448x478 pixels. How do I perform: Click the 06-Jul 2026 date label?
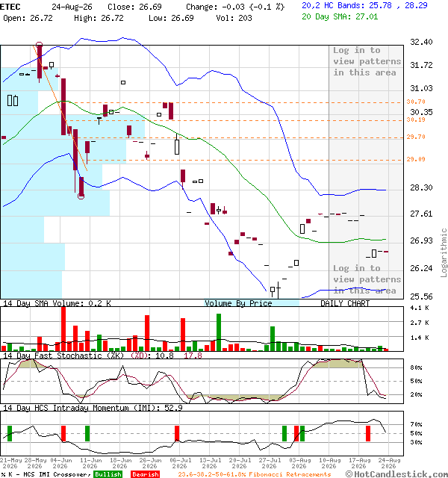pyautogui.click(x=180, y=463)
